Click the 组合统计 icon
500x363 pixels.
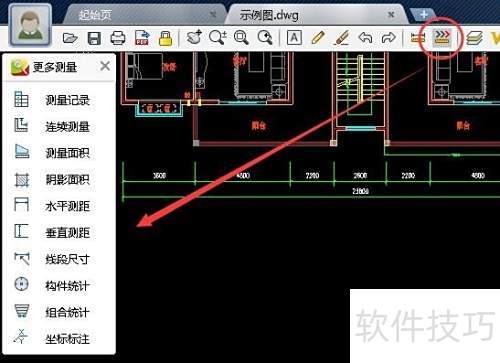click(x=21, y=311)
